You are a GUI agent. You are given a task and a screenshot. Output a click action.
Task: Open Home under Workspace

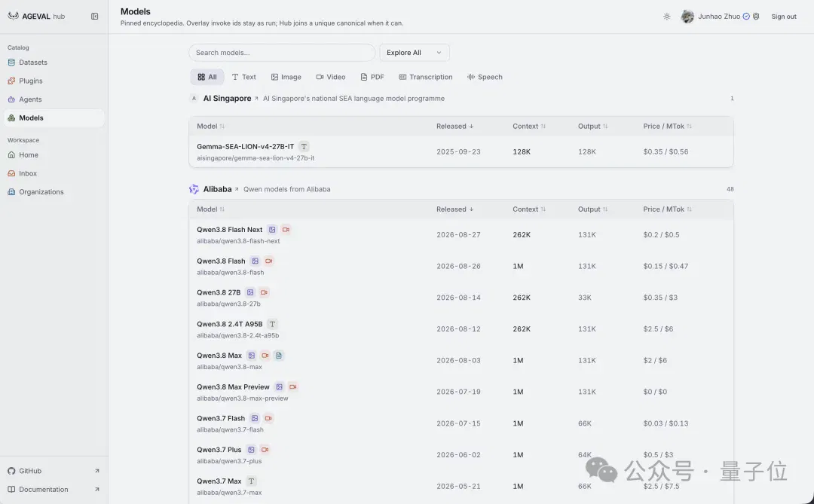coord(54,154)
